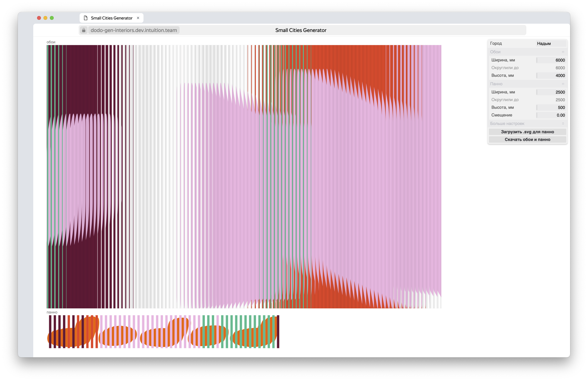The height and width of the screenshot is (381, 588).
Task: Click the Панно height field showing 500
Action: 551,107
